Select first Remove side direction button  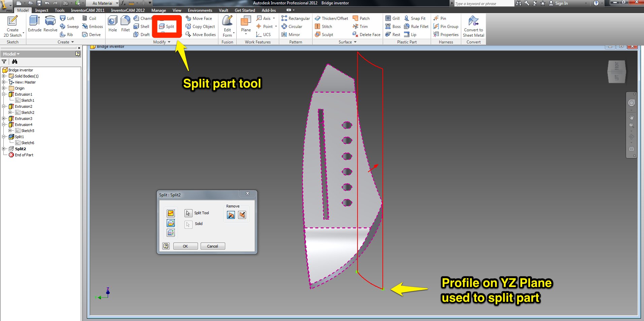coord(231,215)
